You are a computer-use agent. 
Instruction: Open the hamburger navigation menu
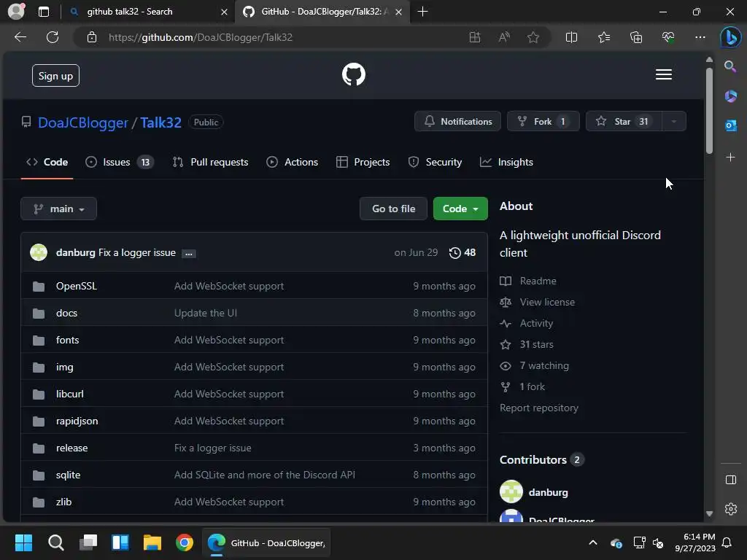coord(664,75)
